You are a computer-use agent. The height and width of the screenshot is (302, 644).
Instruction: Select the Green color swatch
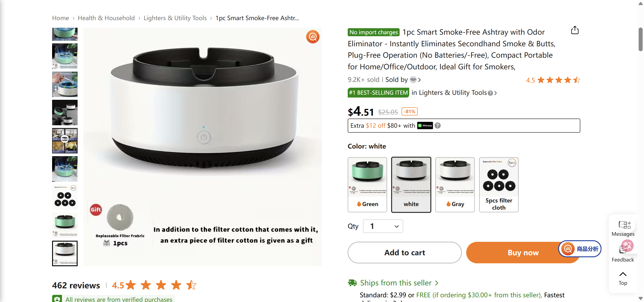coord(367,185)
